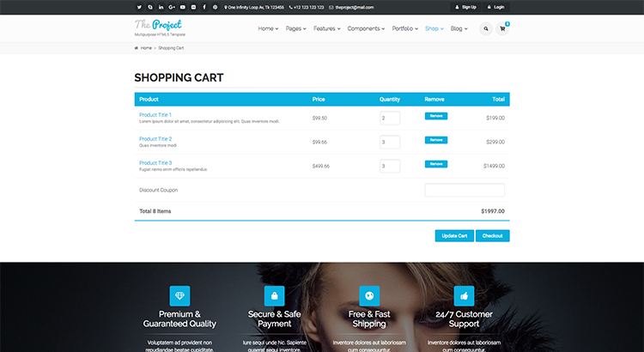Click the Update Cart button
The image size is (644, 352).
(454, 235)
